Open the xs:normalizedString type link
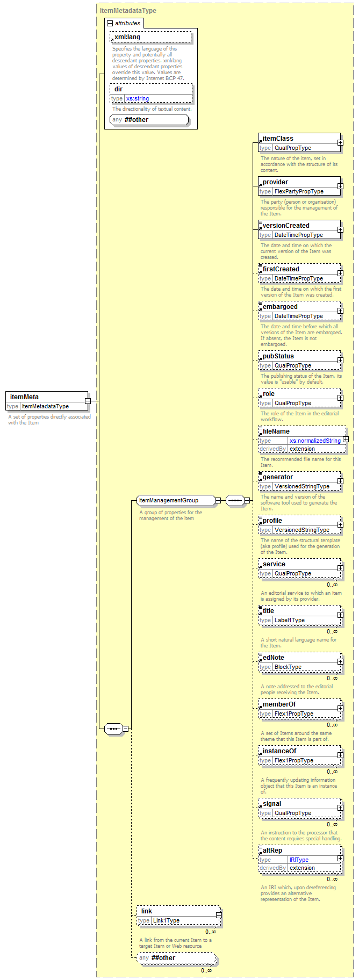Image resolution: width=359 pixels, height=980 pixels. click(x=314, y=441)
